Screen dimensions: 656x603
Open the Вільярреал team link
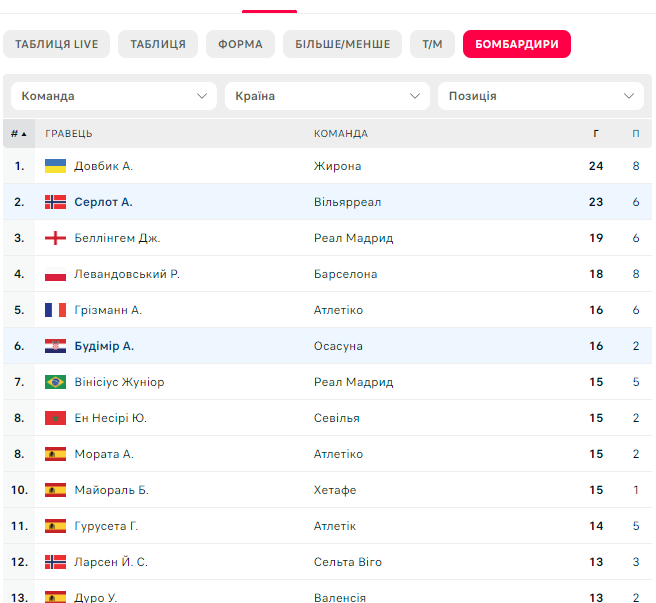(347, 202)
